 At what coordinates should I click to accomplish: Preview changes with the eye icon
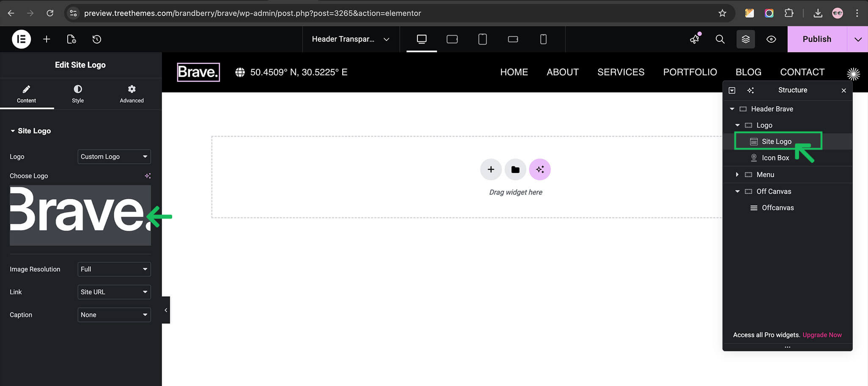click(771, 39)
